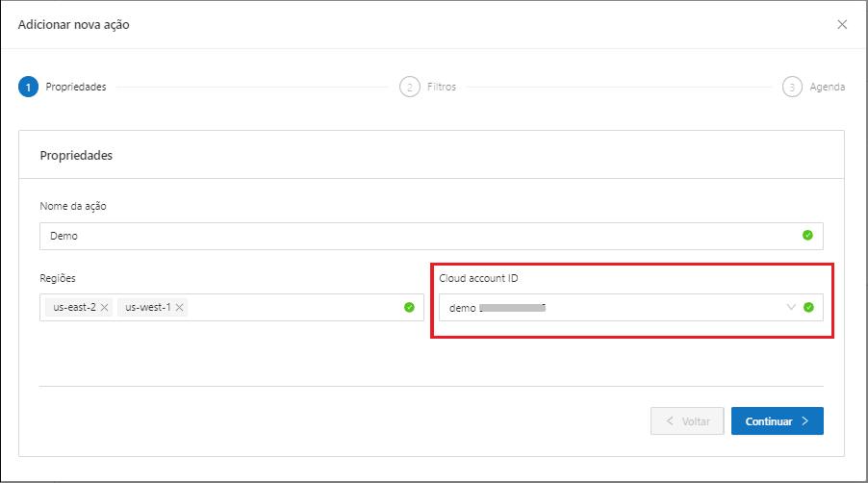This screenshot has height=483, width=868.
Task: Remove the us-east-2 region tag
Action: (x=105, y=308)
